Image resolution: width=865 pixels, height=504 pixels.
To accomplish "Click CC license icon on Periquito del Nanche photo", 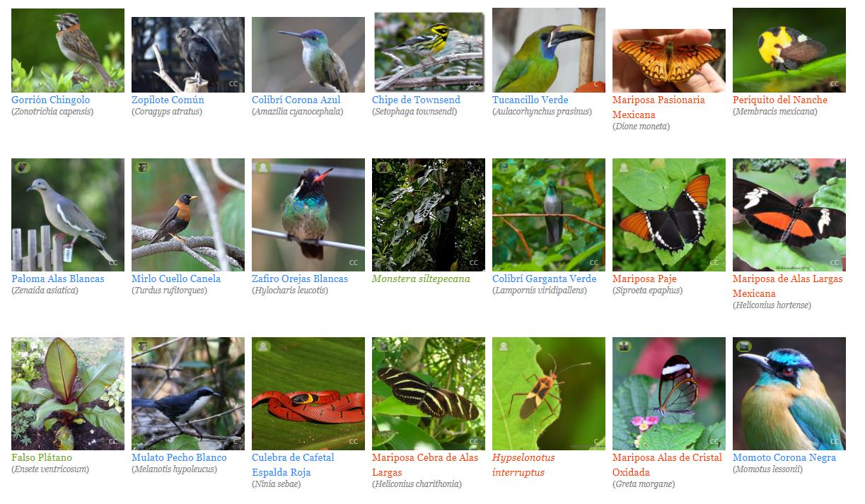I will point(835,83).
